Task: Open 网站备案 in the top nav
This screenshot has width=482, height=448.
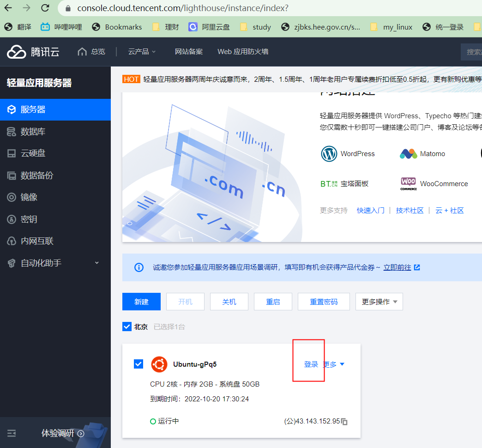Action: (189, 52)
